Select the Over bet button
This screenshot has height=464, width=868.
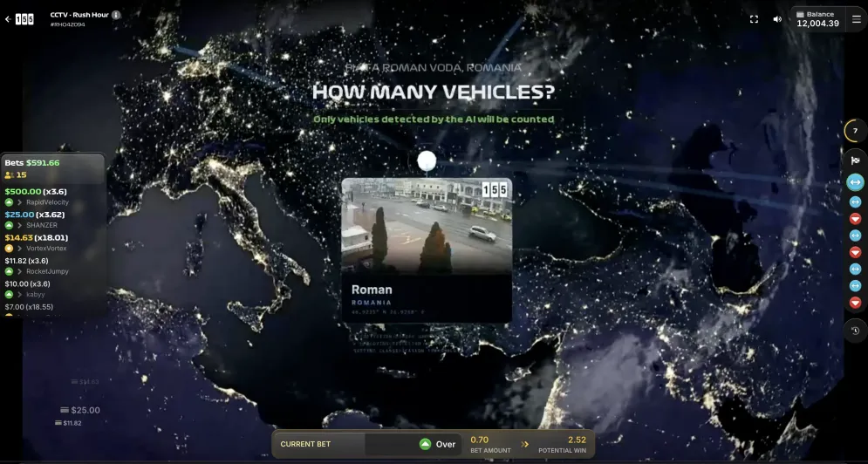(x=437, y=444)
